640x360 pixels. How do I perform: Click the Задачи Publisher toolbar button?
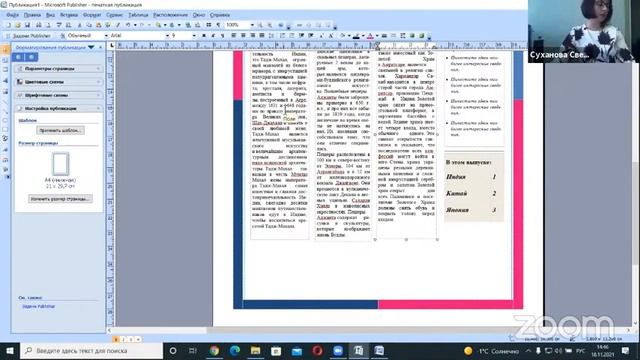29,36
